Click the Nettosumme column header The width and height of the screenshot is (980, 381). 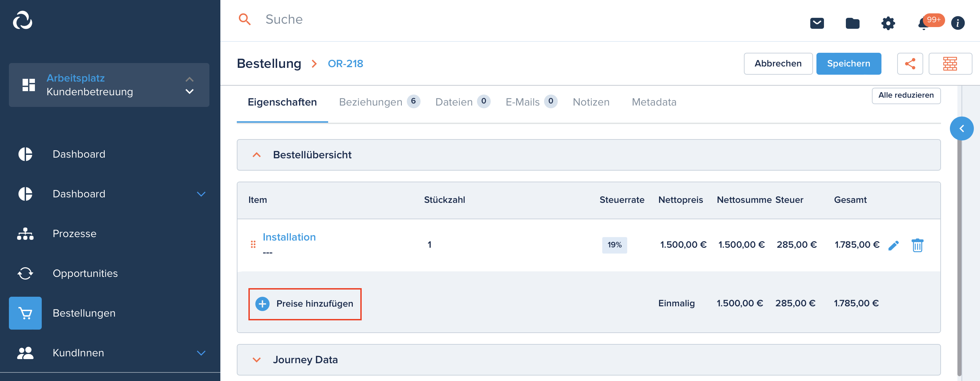point(744,200)
